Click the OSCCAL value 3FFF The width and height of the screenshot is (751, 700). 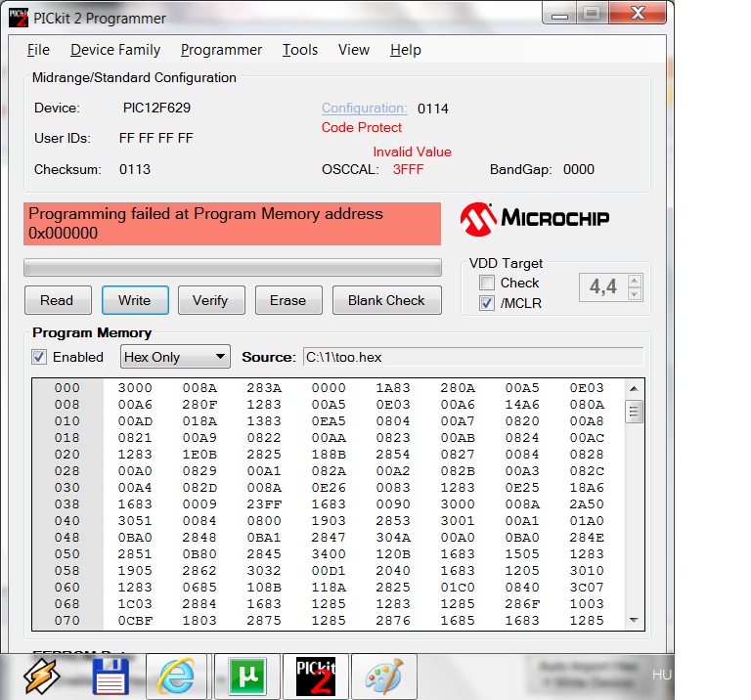point(408,169)
